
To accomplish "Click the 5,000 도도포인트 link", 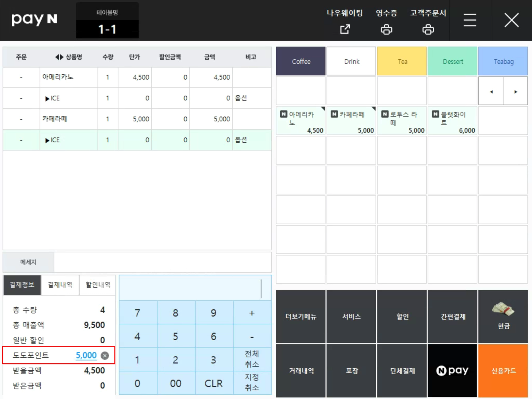I will pos(86,355).
